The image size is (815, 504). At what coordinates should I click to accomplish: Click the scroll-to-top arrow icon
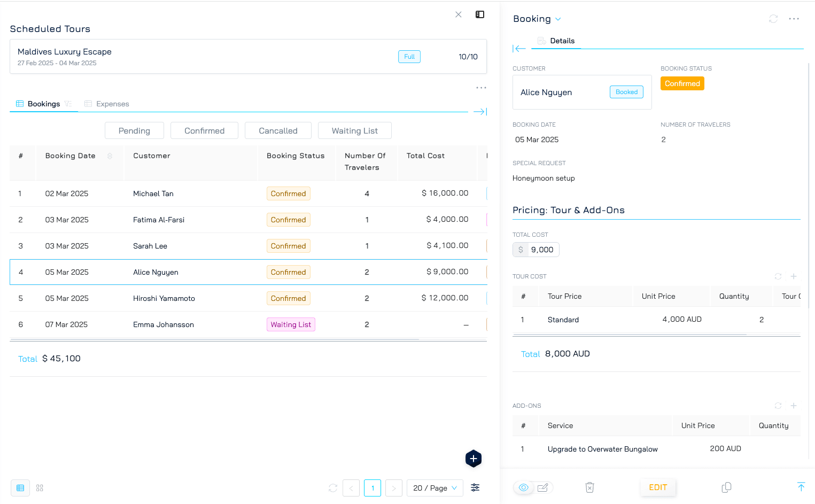point(801,487)
